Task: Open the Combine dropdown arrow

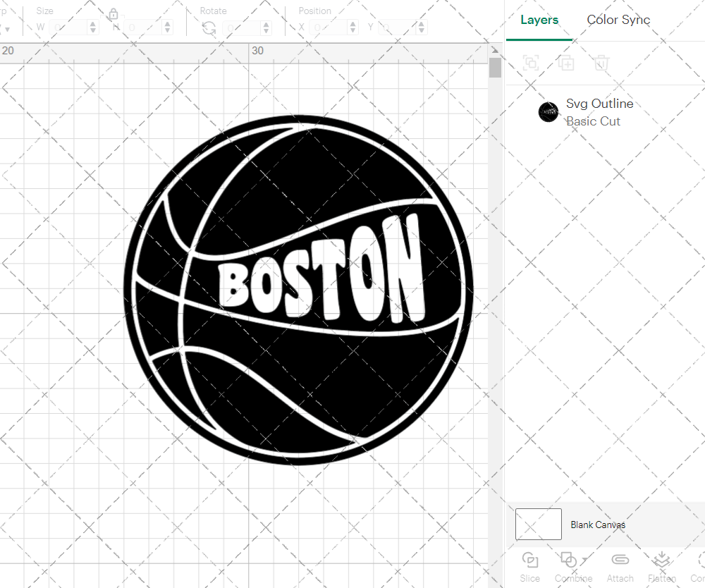Action: [x=584, y=559]
